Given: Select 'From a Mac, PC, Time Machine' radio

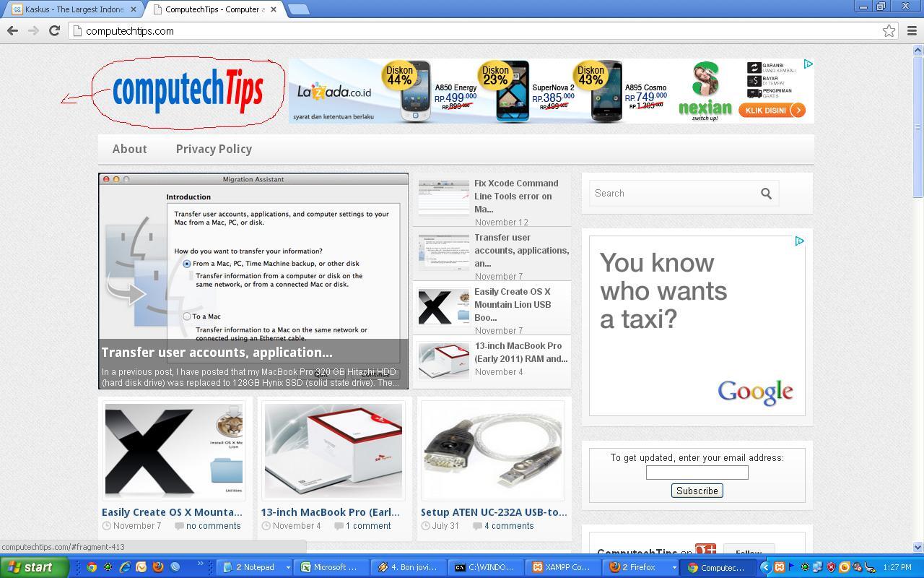Looking at the screenshot, I should [187, 264].
